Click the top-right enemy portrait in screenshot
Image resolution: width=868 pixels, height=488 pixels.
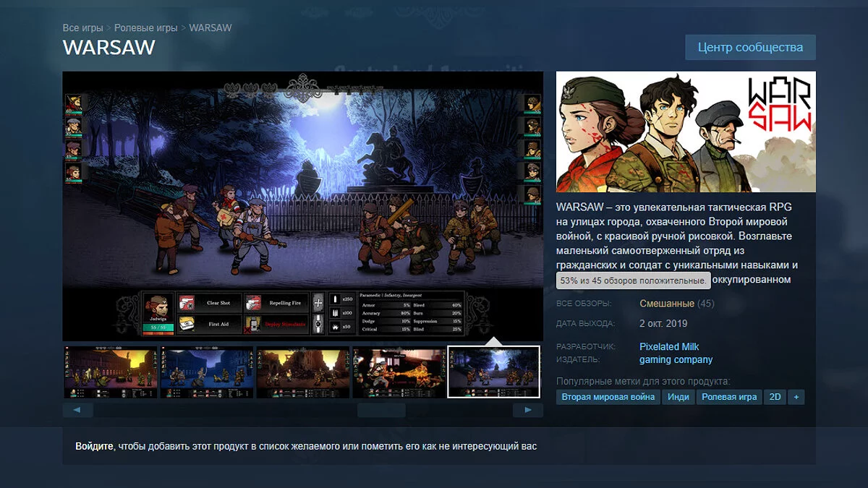(532, 103)
